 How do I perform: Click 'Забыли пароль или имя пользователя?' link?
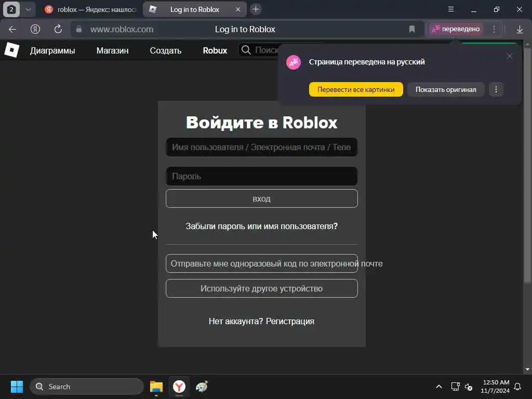click(262, 227)
